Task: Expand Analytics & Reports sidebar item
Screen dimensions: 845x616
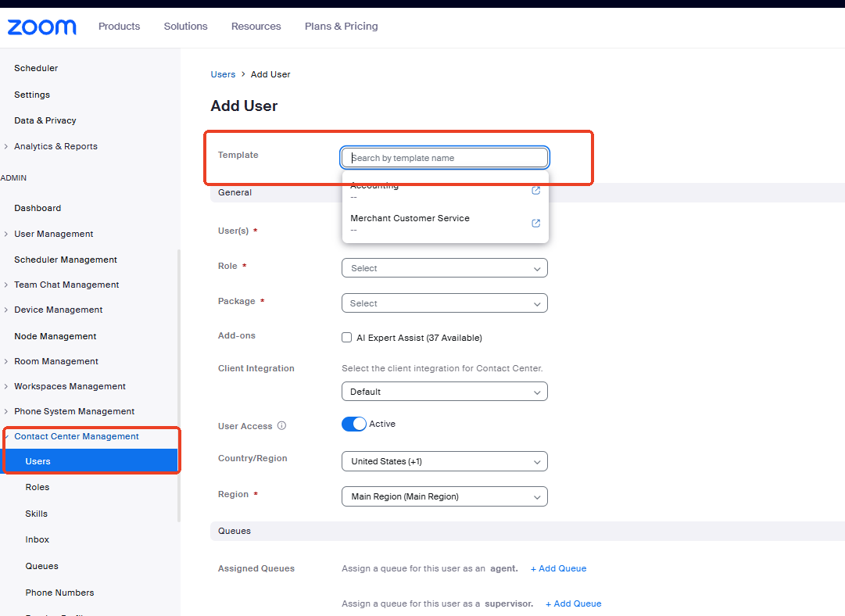Action: click(x=6, y=147)
